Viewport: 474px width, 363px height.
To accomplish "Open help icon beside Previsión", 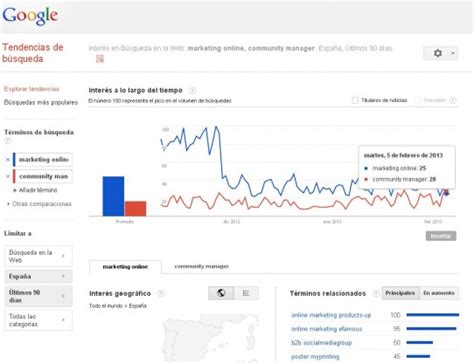I will coord(453,100).
